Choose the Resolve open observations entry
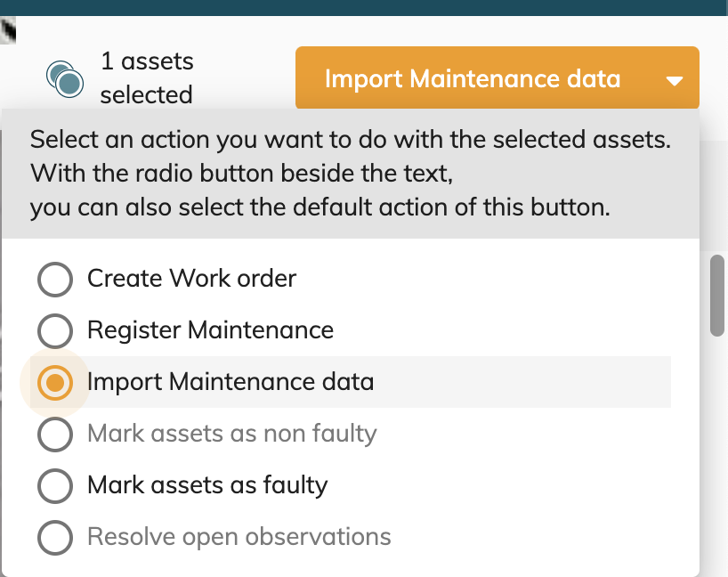Screen dimensions: 728x577 239,537
